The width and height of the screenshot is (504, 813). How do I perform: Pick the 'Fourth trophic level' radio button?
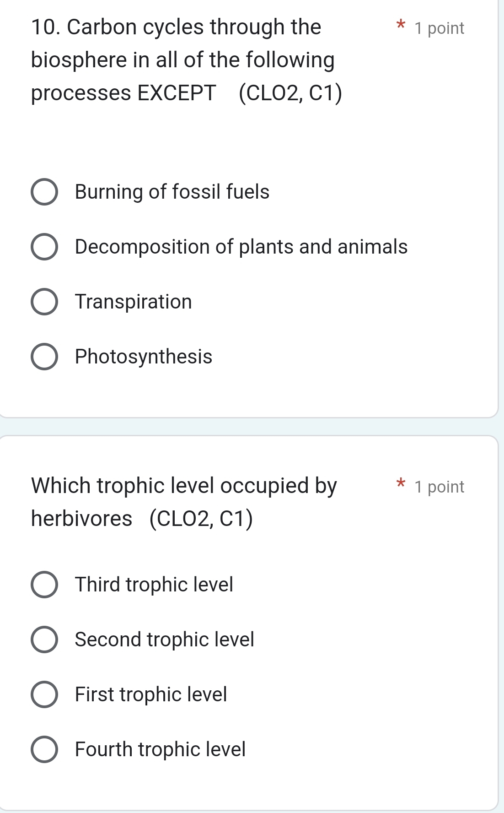coord(44,749)
